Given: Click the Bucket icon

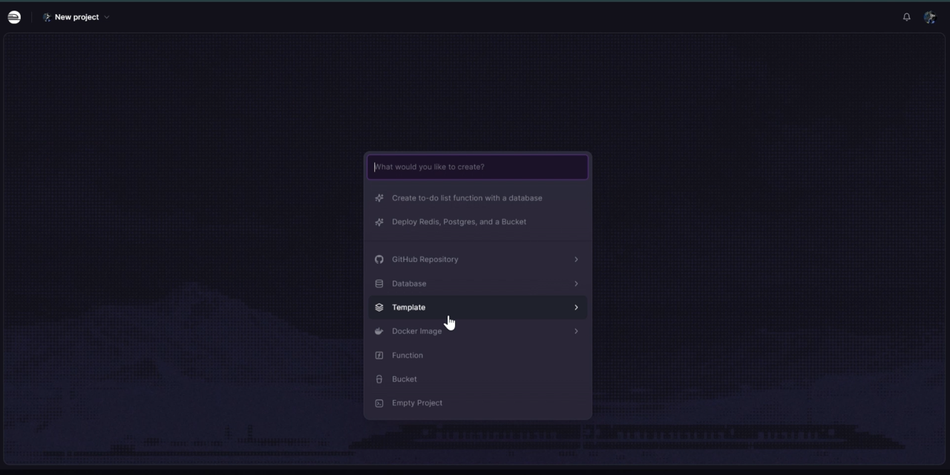Looking at the screenshot, I should coord(379,379).
